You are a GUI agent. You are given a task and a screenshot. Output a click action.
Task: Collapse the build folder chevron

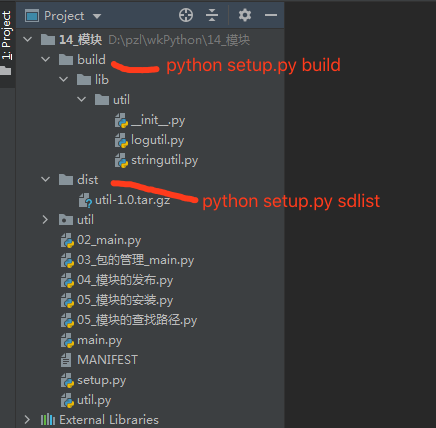click(x=45, y=59)
